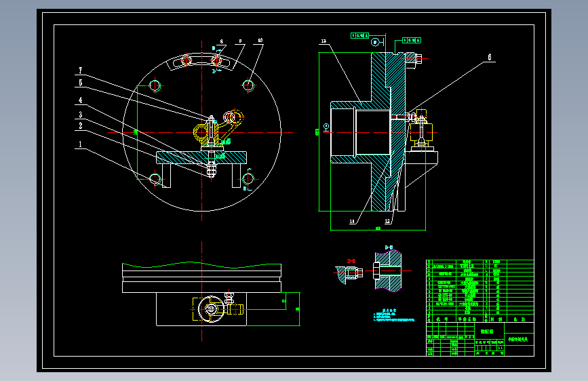Click the B-B bolt detail view
The width and height of the screenshot is (588, 381).
click(387, 270)
